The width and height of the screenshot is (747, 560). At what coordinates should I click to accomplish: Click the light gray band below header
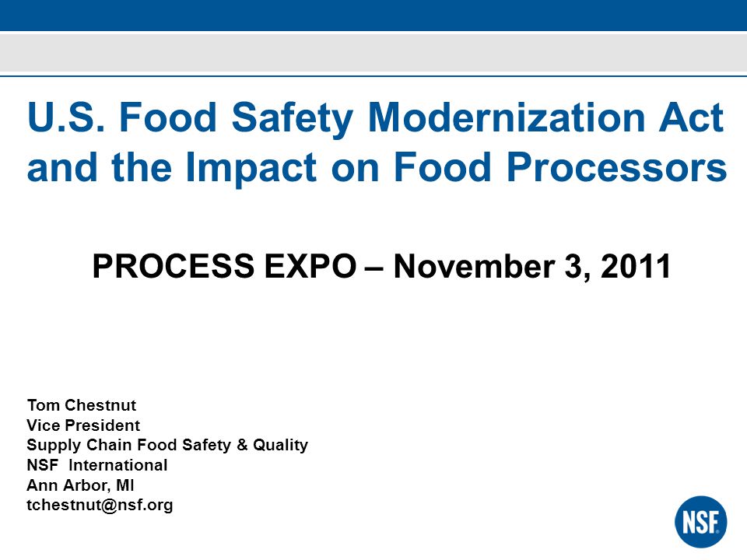[373, 52]
